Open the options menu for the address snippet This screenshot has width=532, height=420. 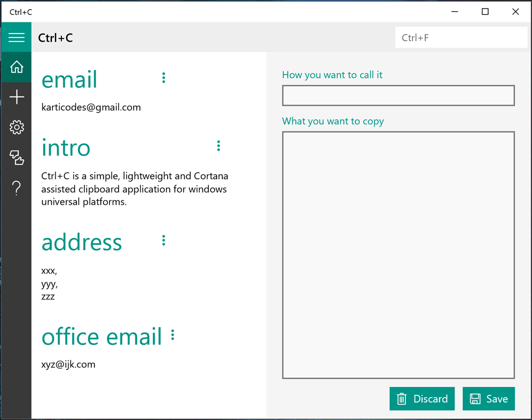click(163, 240)
